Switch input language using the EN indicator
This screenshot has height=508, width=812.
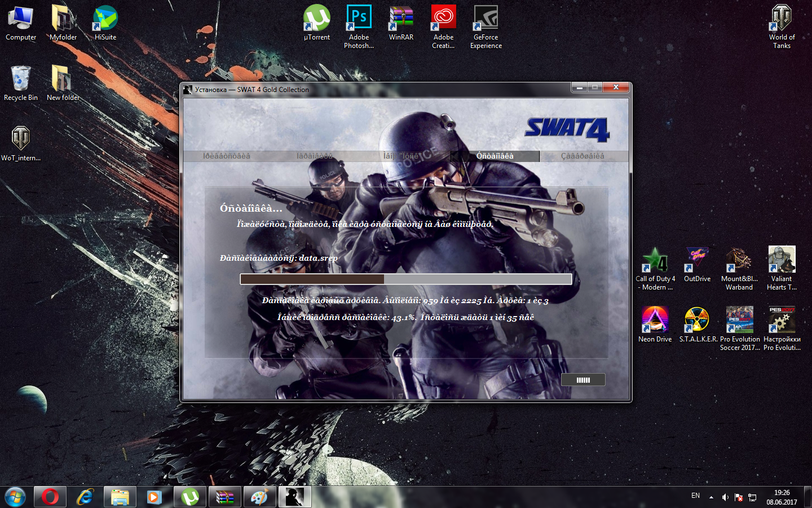coord(695,496)
